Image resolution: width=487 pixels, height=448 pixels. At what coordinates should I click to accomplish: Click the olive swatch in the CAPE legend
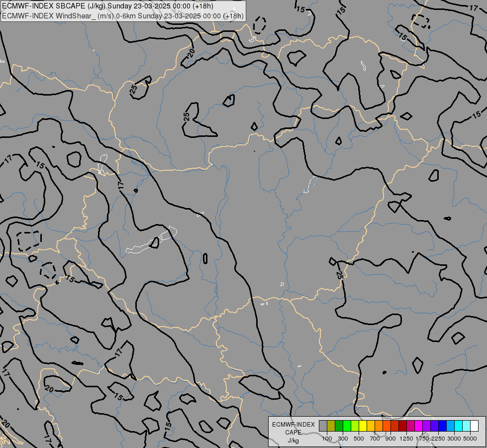click(331, 426)
